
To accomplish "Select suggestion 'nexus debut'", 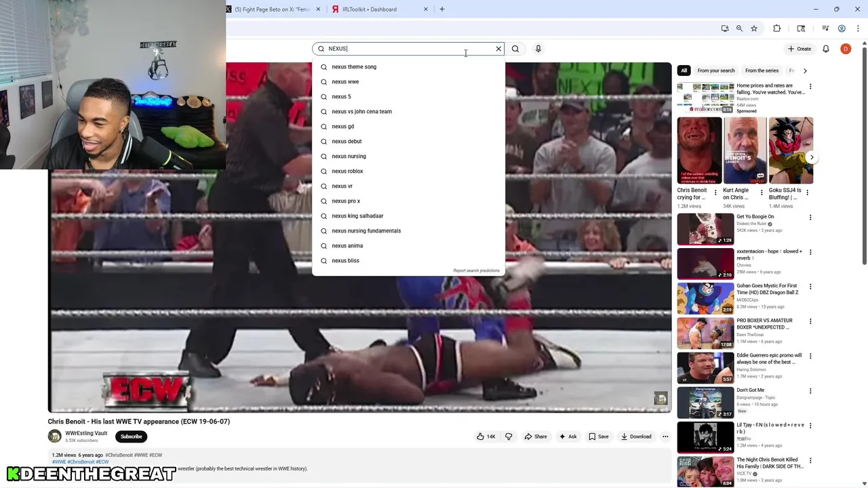I will (x=408, y=141).
